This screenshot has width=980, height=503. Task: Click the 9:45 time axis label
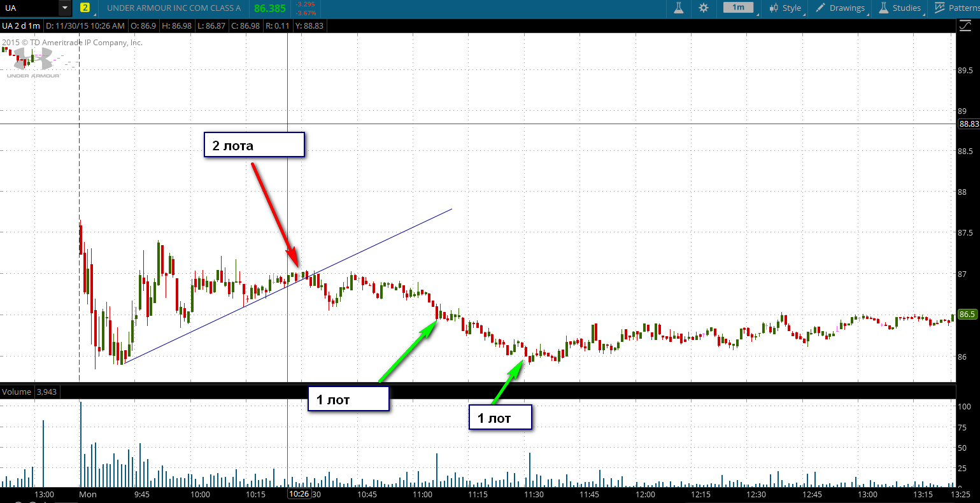[142, 494]
